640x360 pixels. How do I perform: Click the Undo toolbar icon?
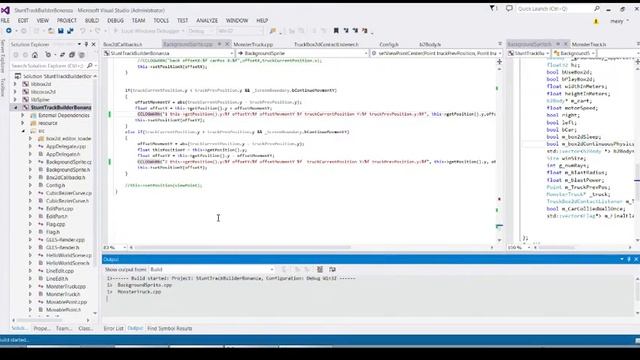(83, 31)
